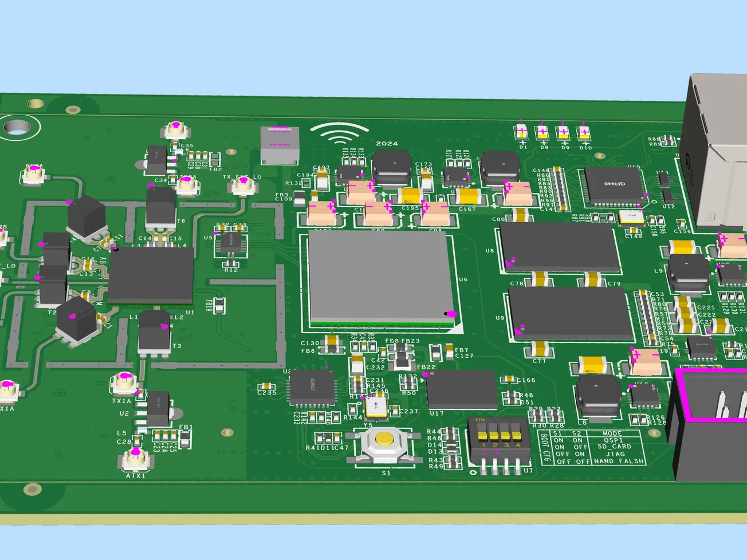Select the large U6 processor chip

click(383, 279)
